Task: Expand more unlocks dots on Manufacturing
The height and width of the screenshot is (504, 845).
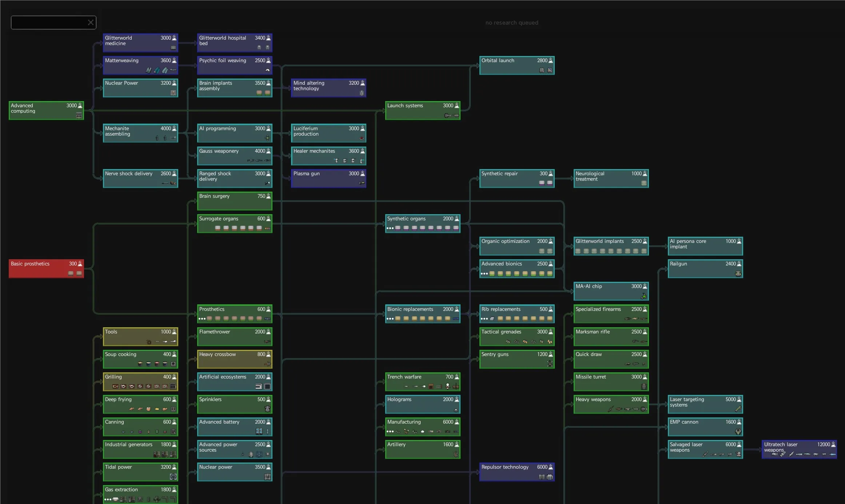Action: point(390,432)
